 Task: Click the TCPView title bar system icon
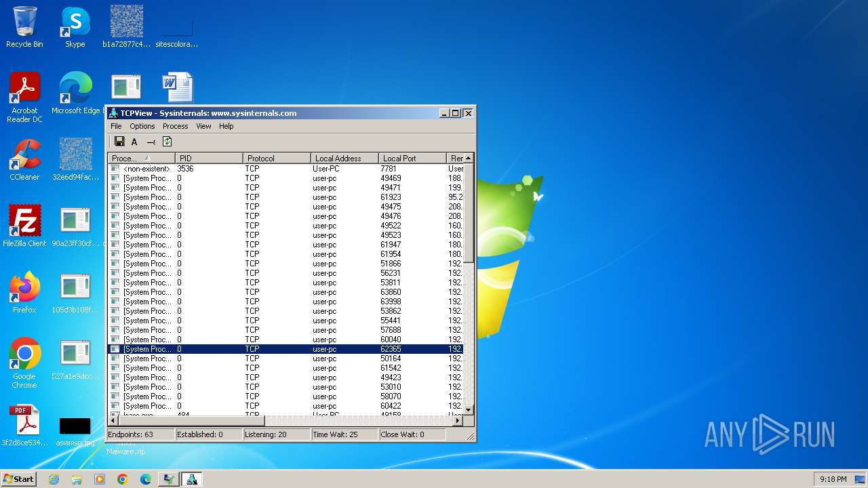click(114, 113)
